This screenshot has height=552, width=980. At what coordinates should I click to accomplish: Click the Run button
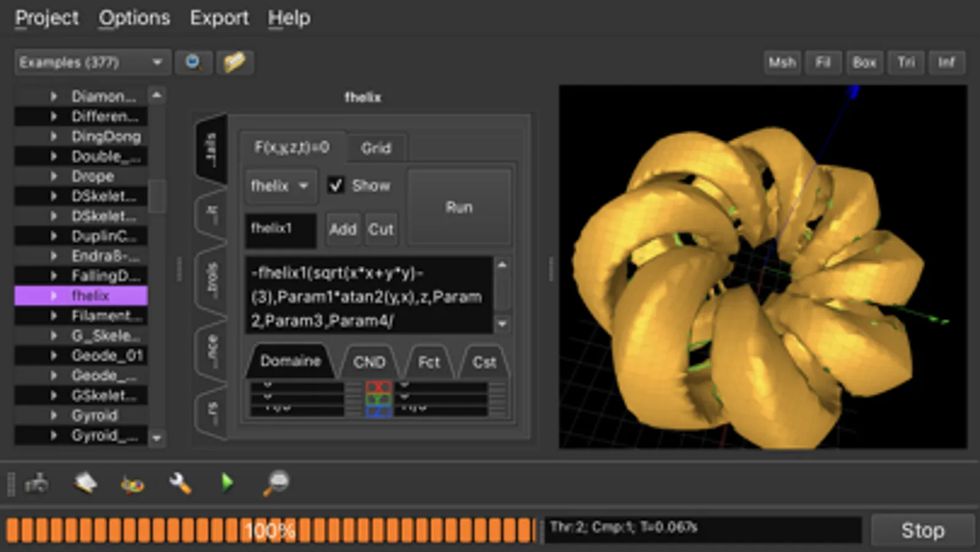click(459, 207)
